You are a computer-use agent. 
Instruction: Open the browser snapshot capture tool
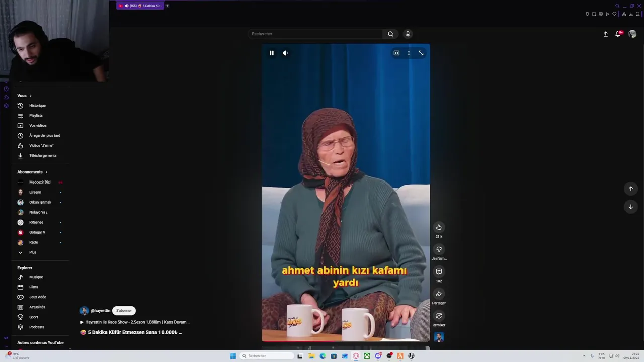coord(594,14)
